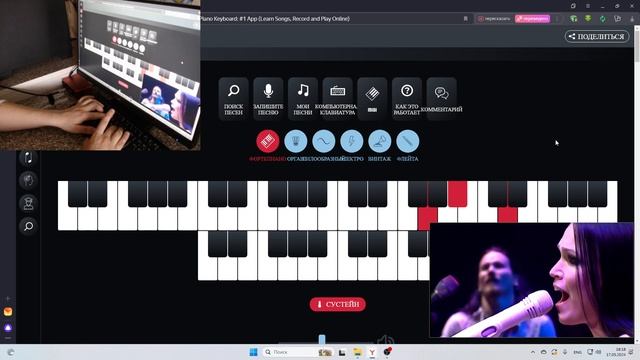Click the second round sidebar icon
Image resolution: width=640 pixels, height=360 pixels.
[28, 180]
